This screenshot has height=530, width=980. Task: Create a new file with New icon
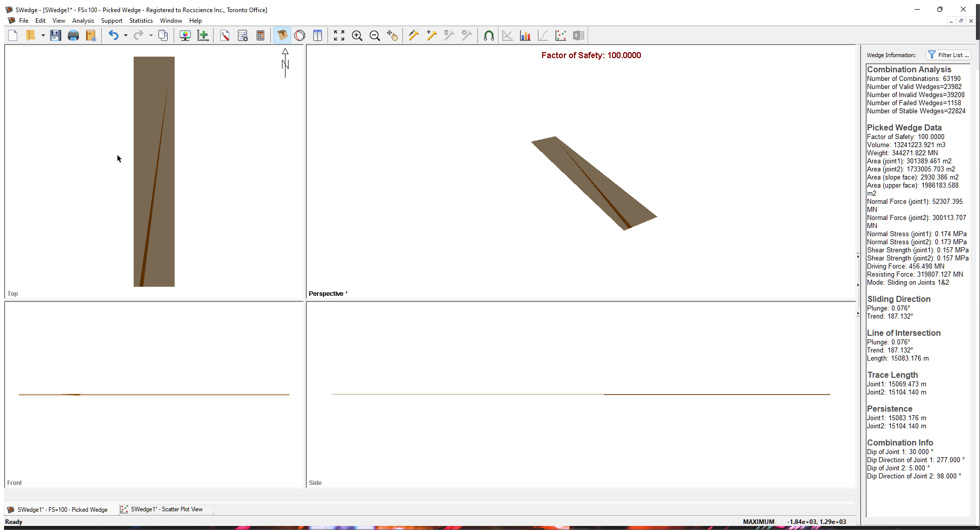13,35
